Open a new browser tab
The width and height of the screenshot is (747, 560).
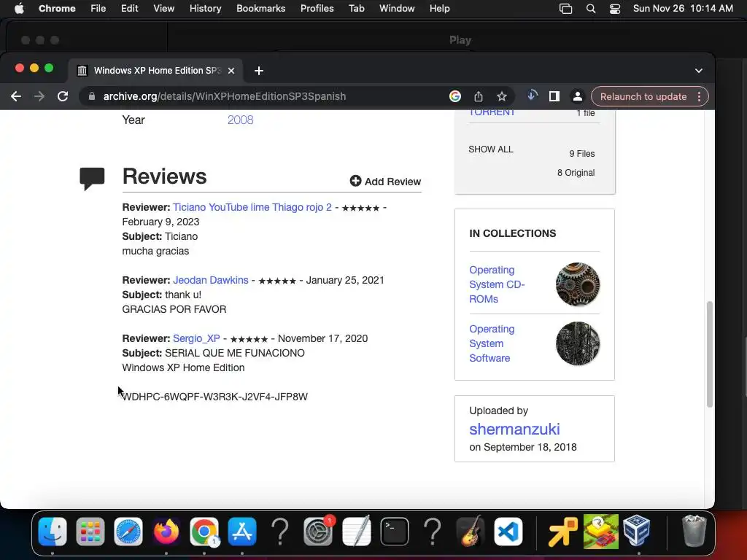(259, 71)
